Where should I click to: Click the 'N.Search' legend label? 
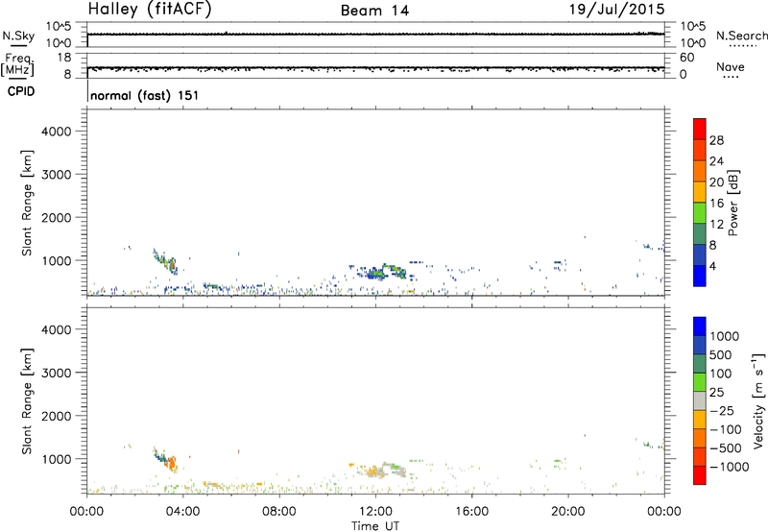coord(741,36)
